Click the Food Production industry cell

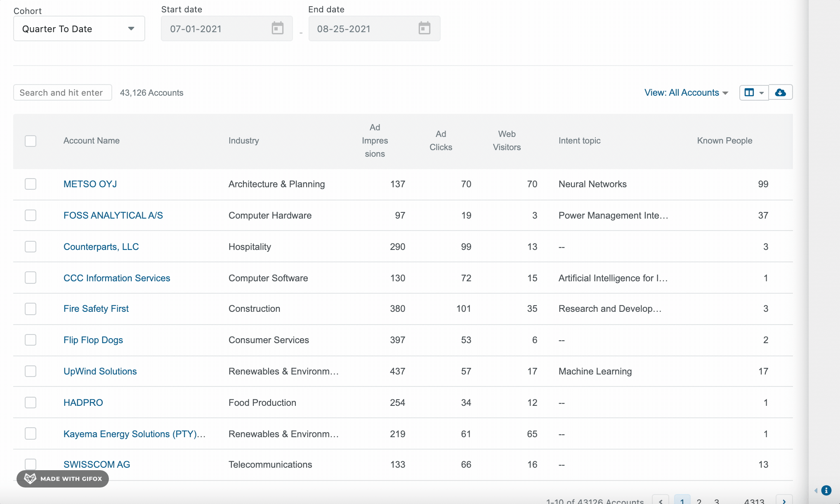[x=262, y=403]
